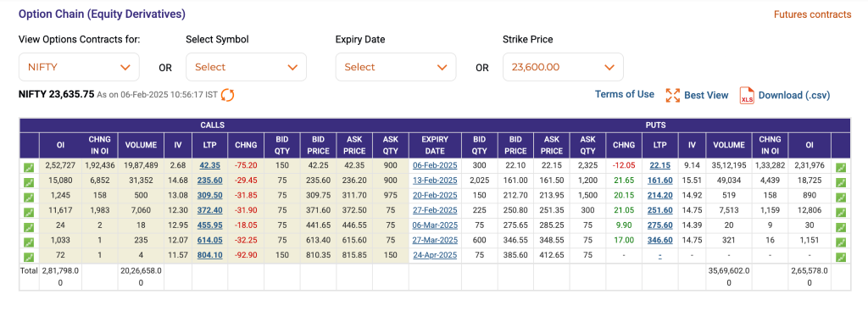
Task: Expand the Expiry Date dropdown
Action: point(396,67)
